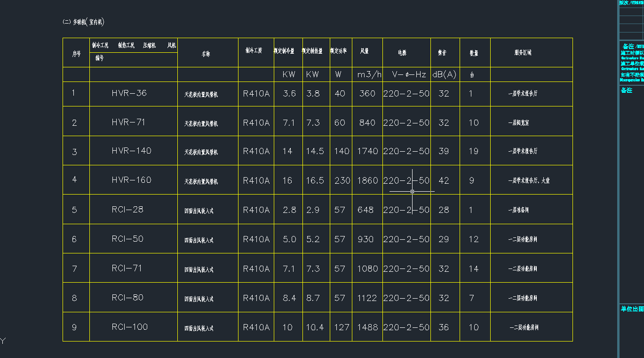
Task: Select the 服务区域 column header
Action: [x=523, y=53]
